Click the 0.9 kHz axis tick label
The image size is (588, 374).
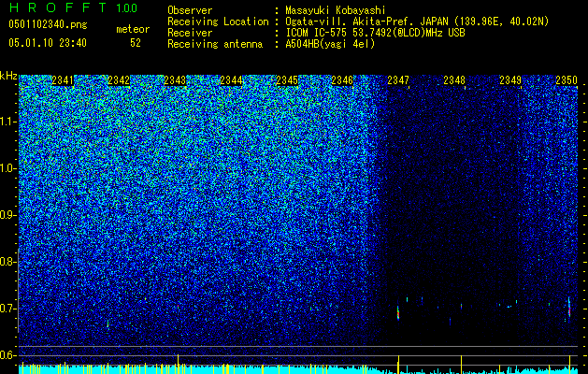click(x=7, y=215)
